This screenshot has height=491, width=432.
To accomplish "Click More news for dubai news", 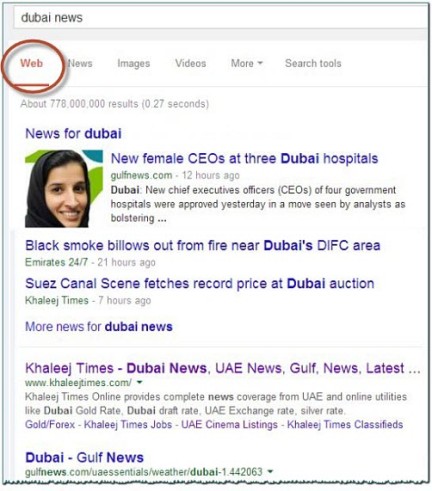I will tap(99, 326).
